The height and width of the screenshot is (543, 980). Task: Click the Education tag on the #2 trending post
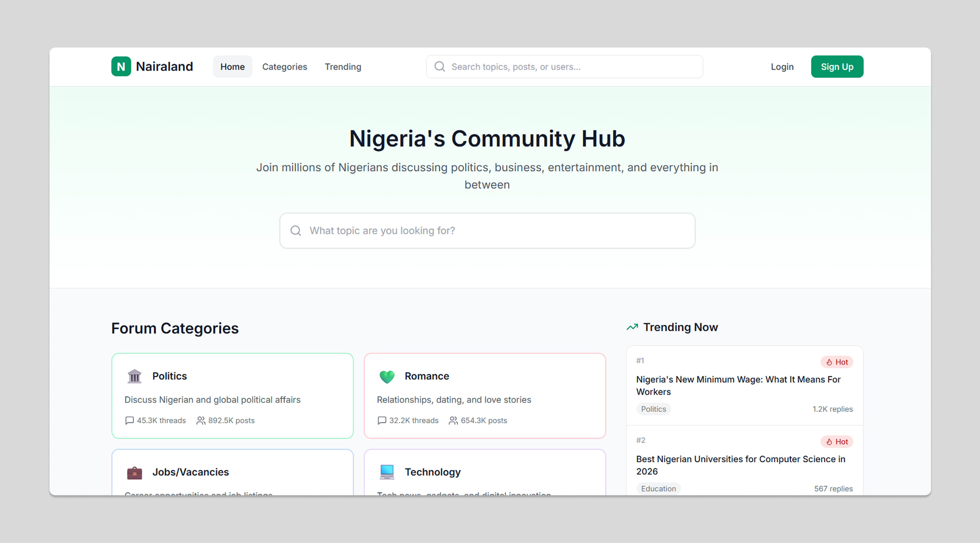click(658, 488)
